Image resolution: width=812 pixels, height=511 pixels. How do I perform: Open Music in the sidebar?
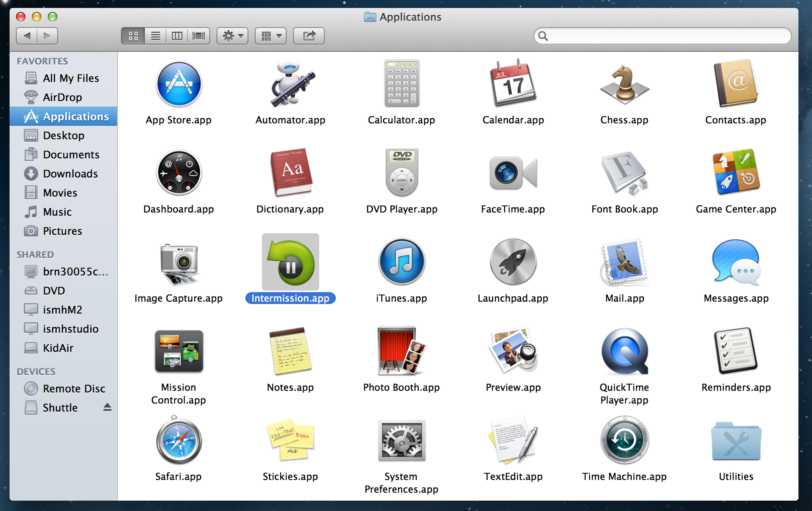(64, 212)
